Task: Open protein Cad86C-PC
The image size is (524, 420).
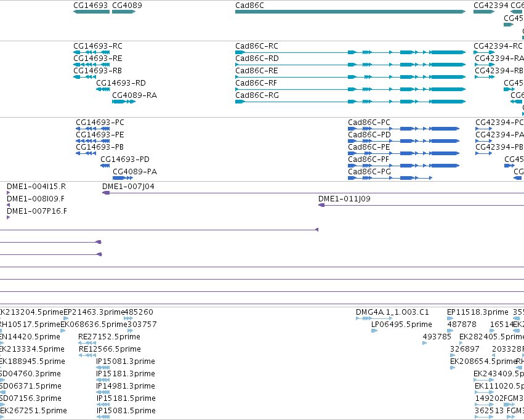Action: (369, 123)
